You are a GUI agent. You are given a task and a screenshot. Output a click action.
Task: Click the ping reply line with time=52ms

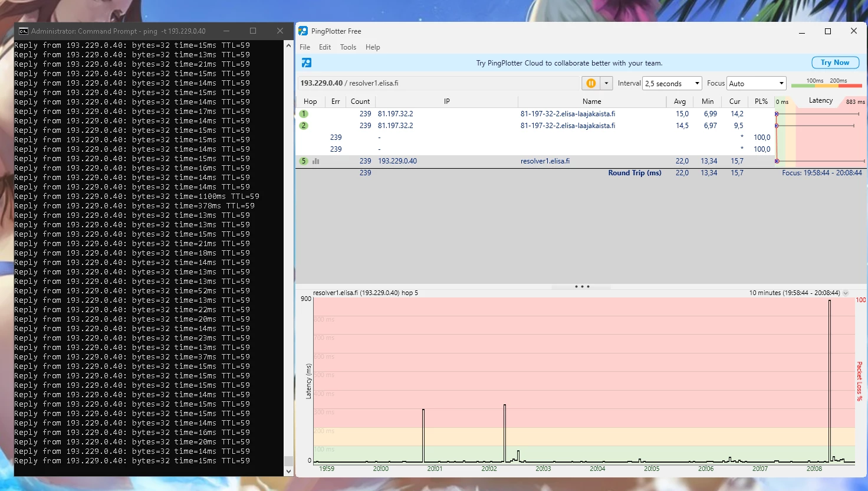(x=132, y=291)
